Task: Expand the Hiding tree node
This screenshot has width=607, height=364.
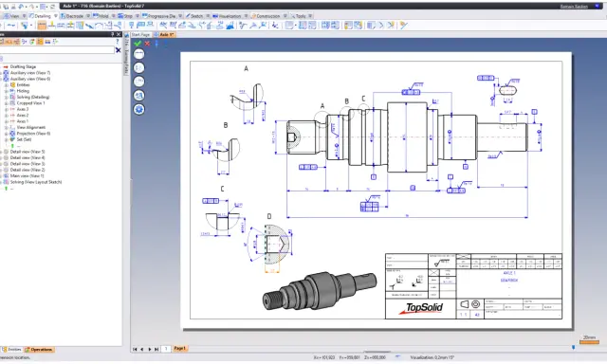Action: pos(7,91)
